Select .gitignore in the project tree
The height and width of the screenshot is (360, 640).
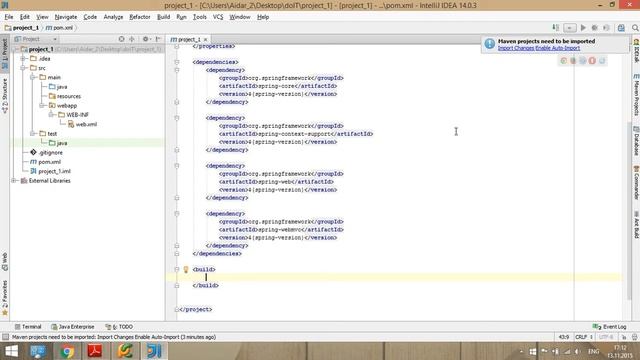pos(47,153)
